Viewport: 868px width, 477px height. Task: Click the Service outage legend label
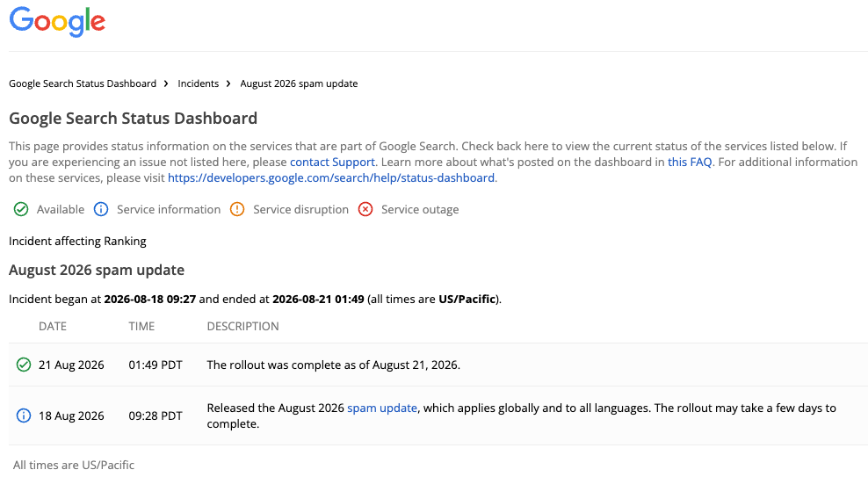tap(420, 210)
